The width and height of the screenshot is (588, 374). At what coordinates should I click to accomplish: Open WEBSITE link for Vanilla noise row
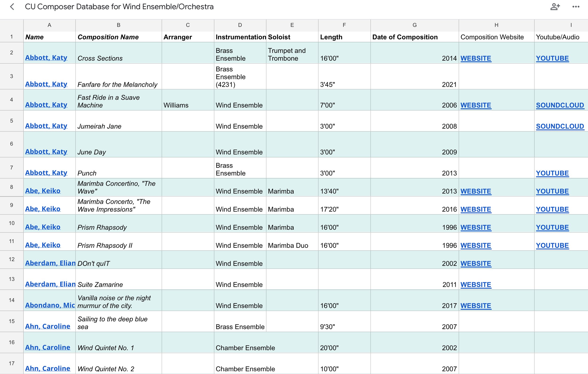(476, 306)
